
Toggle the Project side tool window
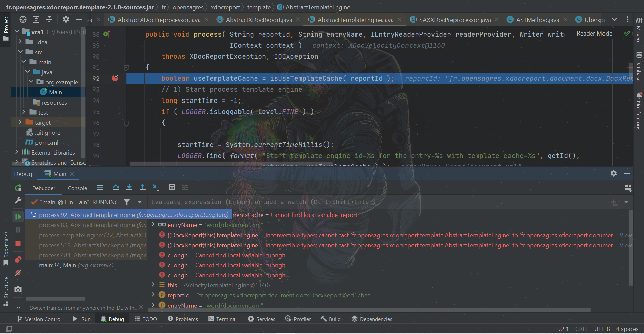(x=6, y=29)
